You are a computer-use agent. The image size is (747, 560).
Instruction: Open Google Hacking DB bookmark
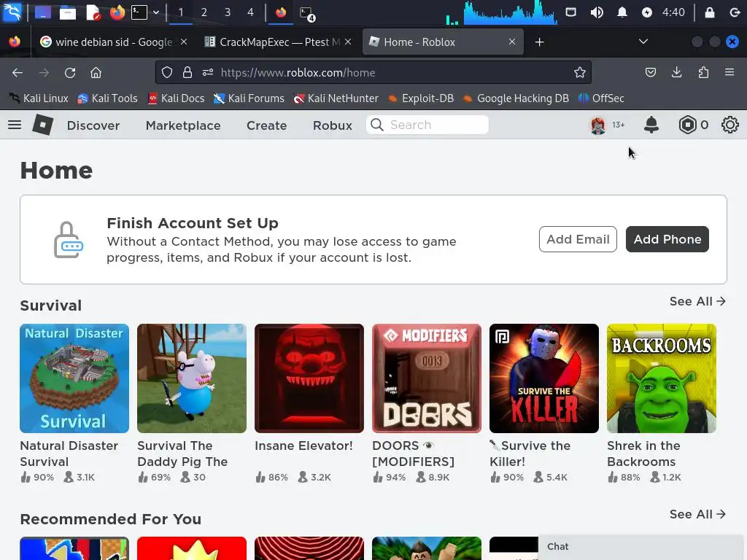(x=516, y=98)
